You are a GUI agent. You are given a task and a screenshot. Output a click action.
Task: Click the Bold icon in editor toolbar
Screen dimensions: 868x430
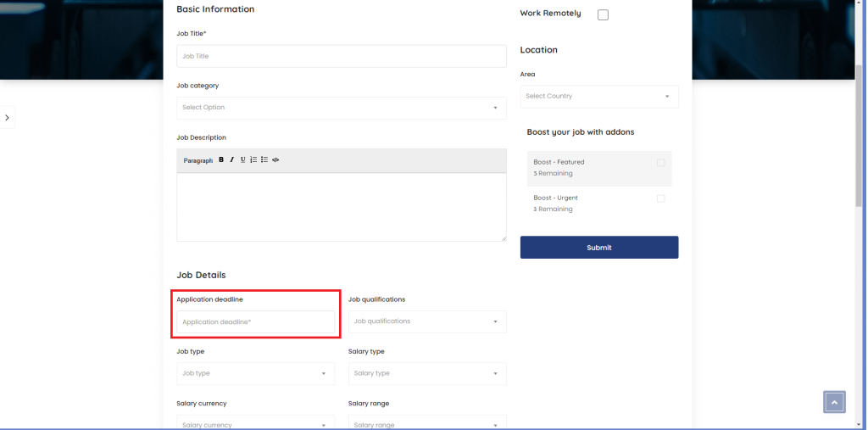[x=221, y=159]
